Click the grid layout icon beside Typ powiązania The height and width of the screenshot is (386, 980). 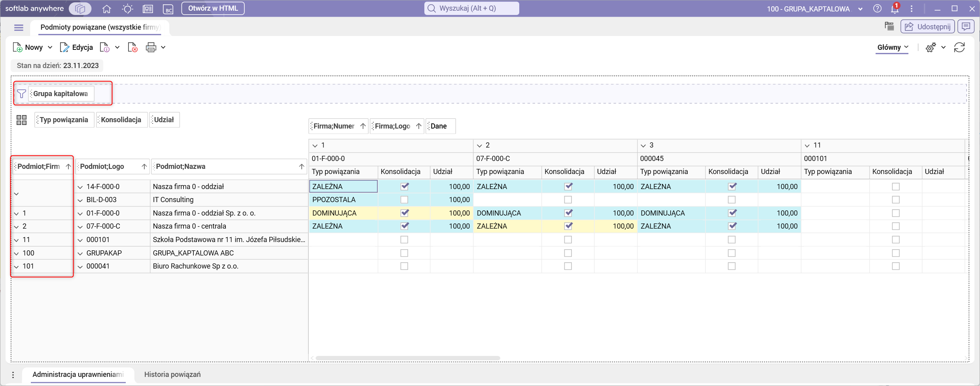tap(22, 120)
